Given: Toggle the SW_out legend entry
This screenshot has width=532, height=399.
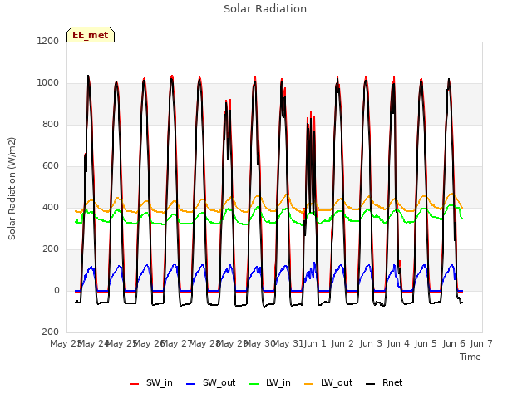Looking at the screenshot, I should [x=210, y=383].
